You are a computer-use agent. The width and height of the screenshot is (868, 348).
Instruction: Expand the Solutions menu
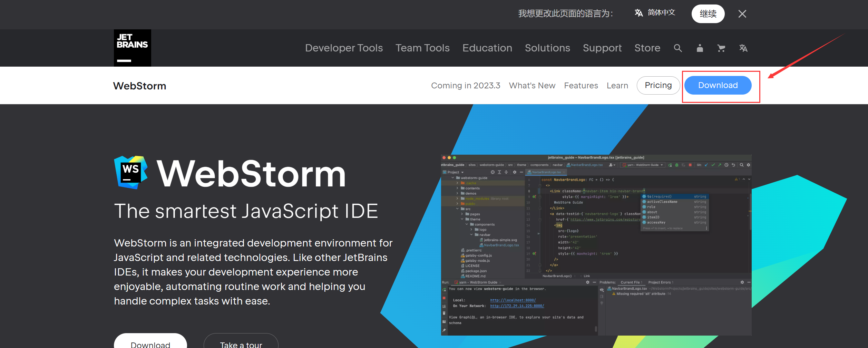click(x=547, y=48)
